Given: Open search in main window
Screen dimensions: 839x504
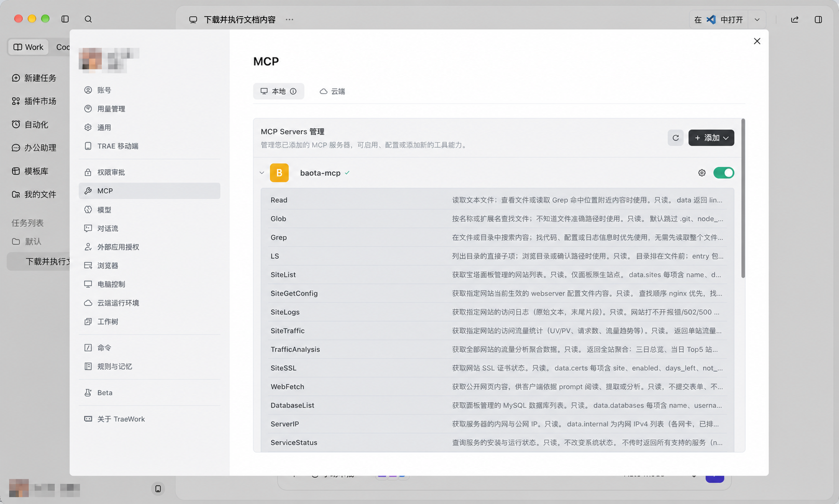Looking at the screenshot, I should 88,19.
